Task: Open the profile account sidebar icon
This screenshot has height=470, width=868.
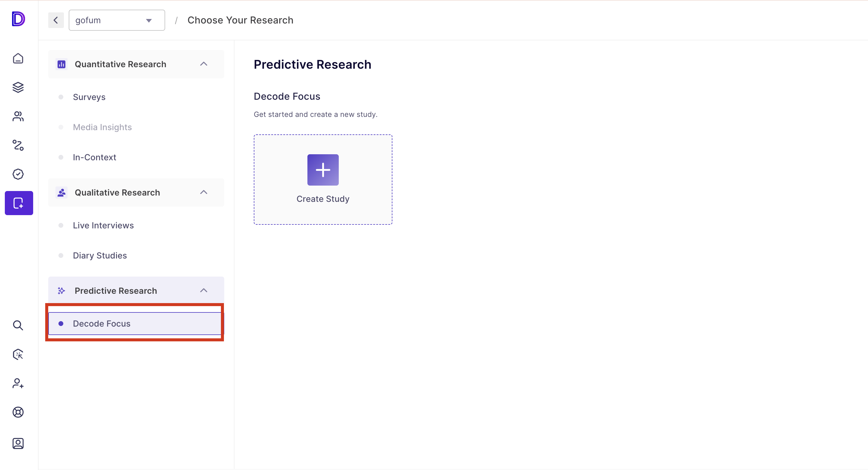Action: (x=18, y=443)
